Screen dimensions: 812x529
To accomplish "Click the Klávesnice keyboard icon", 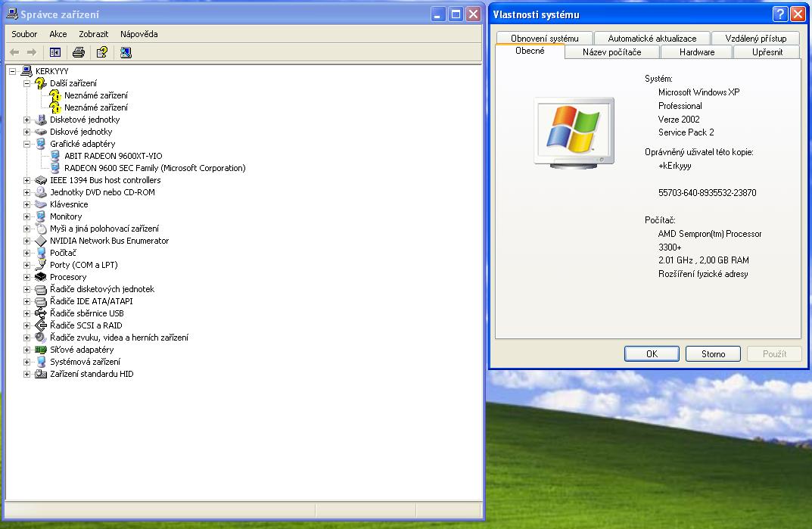I will point(40,204).
